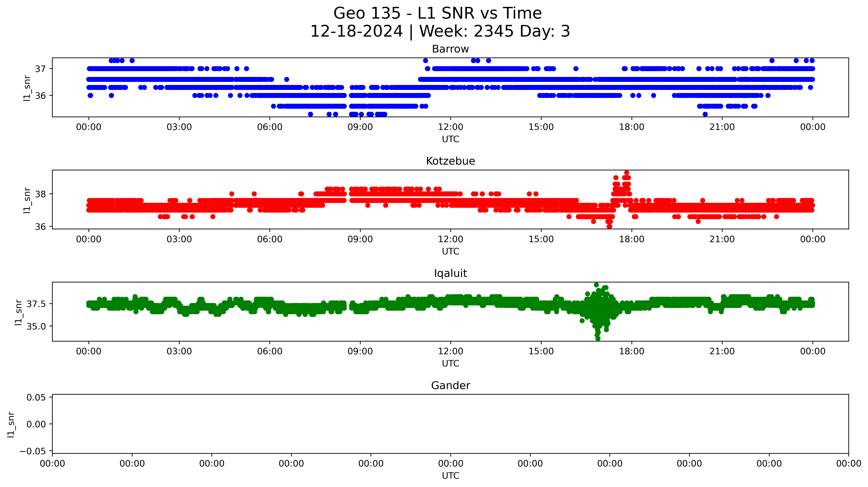Image resolution: width=868 pixels, height=487 pixels.
Task: Click the UTC axis label below the Gander plot
Action: coord(450,476)
